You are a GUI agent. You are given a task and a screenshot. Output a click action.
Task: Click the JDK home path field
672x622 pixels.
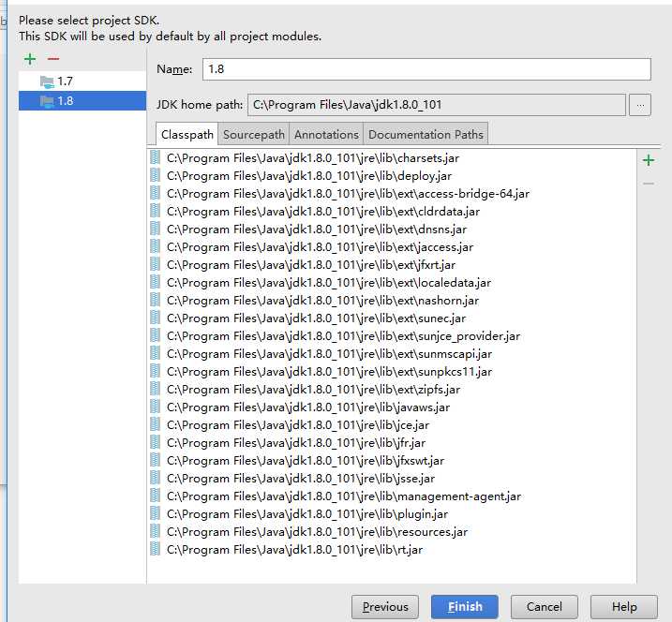coord(437,105)
